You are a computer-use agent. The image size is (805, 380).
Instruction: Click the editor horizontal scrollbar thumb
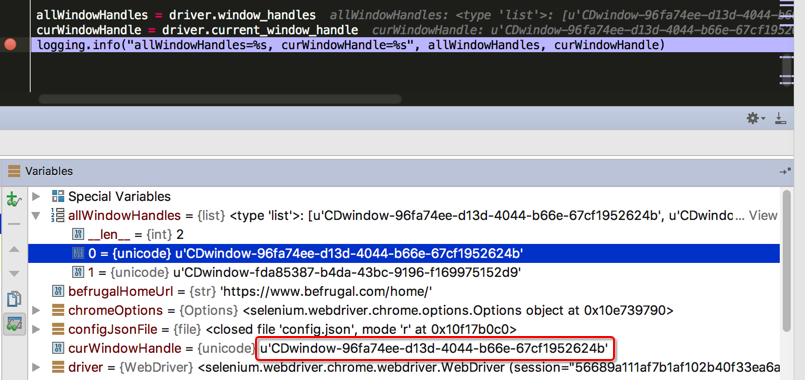pos(220,99)
